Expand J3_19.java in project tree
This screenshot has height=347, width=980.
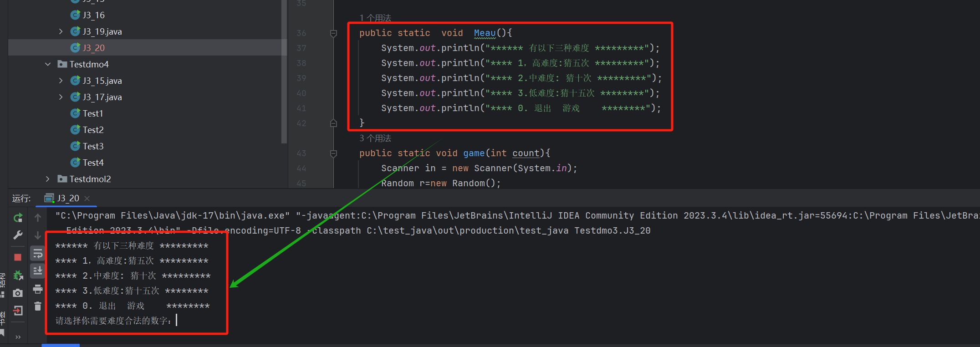tap(61, 31)
